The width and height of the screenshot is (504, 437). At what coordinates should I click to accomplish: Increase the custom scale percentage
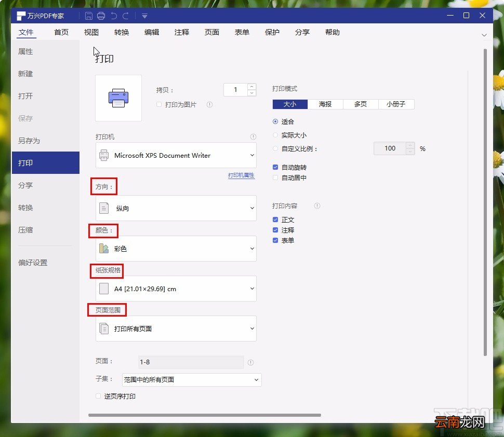coord(410,145)
